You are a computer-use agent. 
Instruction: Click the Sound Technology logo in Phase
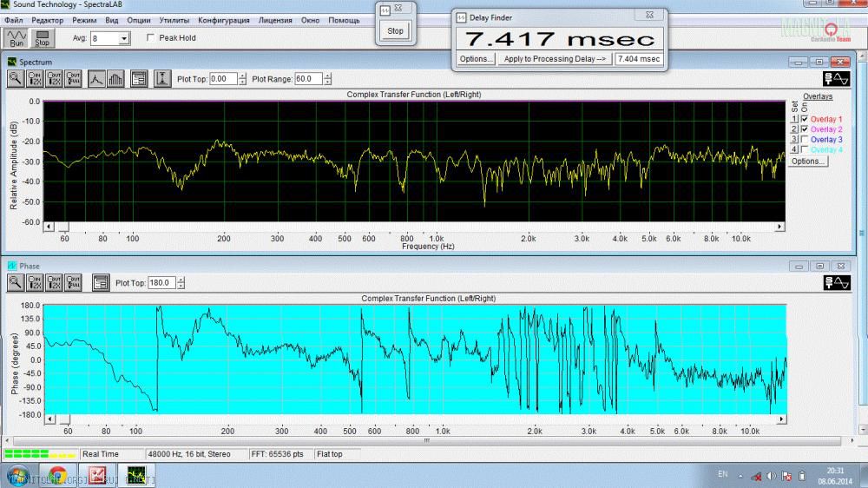pyautogui.click(x=836, y=282)
